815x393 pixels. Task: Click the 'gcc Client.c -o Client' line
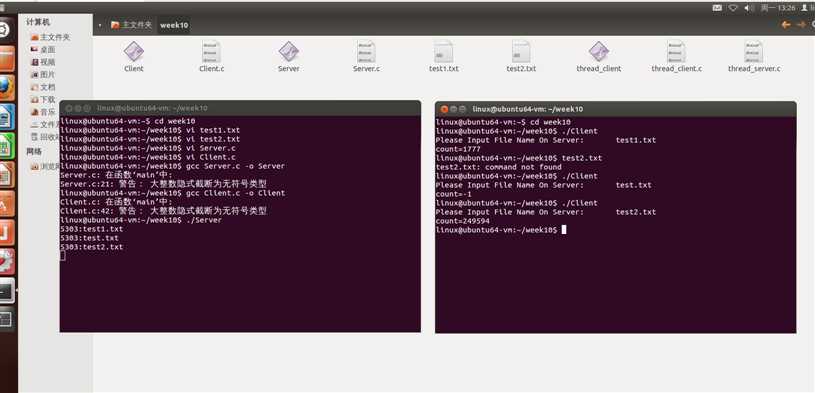(173, 193)
